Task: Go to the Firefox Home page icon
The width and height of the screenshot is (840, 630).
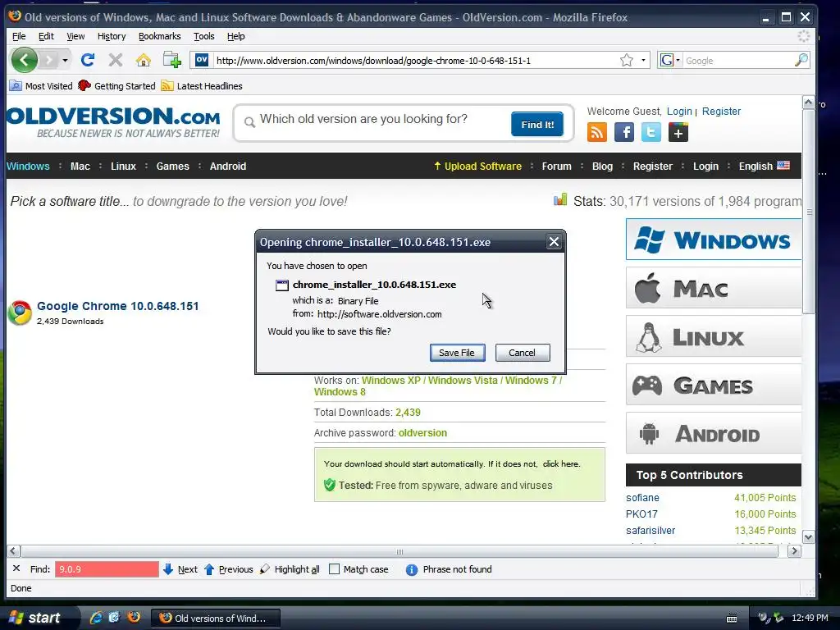Action: [x=143, y=60]
